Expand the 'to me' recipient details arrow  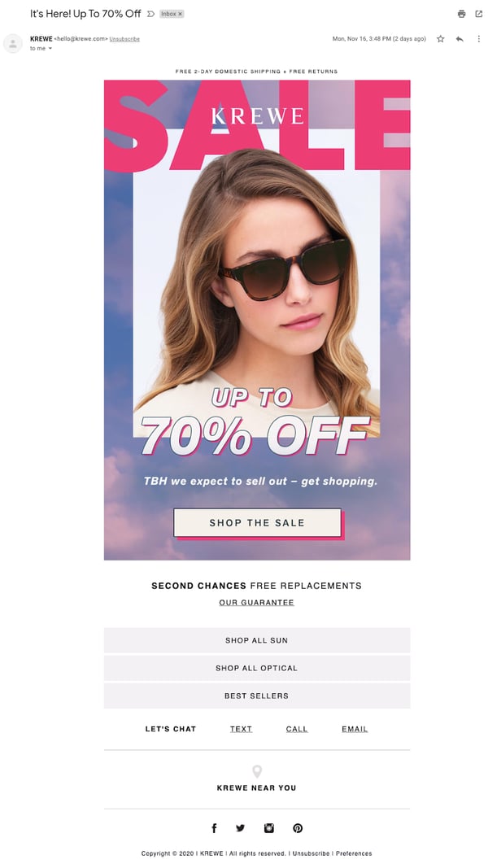point(50,49)
